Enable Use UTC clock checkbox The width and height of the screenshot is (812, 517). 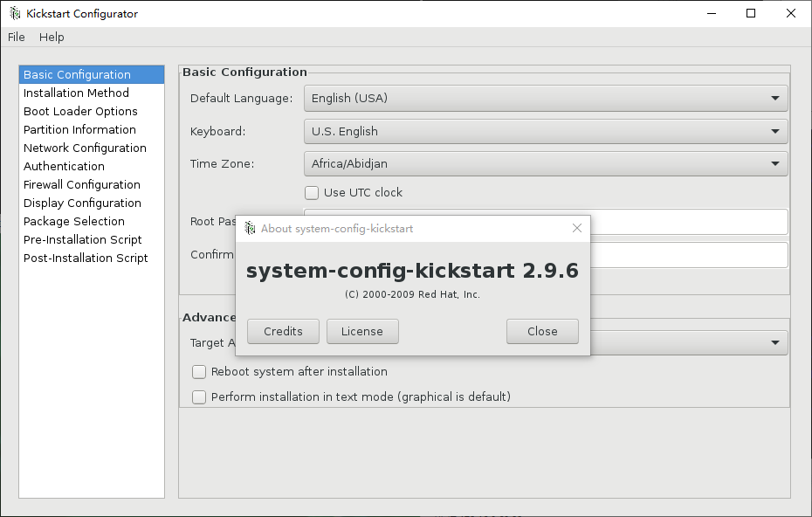312,193
